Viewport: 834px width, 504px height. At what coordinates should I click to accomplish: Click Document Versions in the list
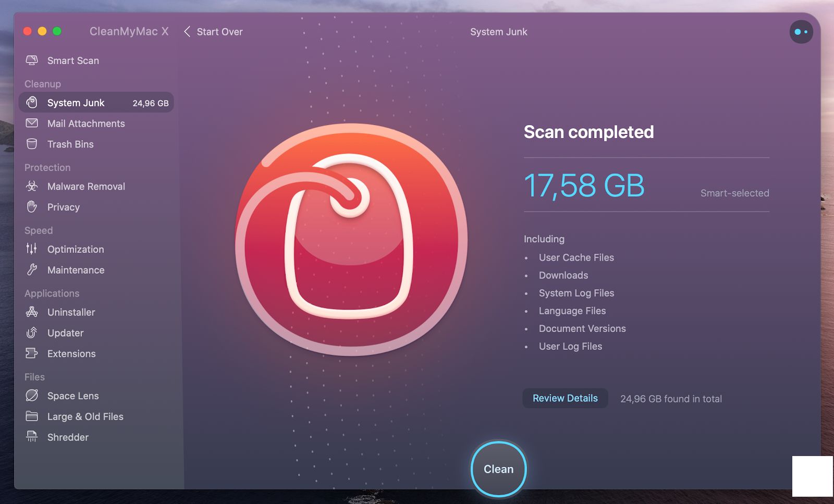tap(582, 328)
